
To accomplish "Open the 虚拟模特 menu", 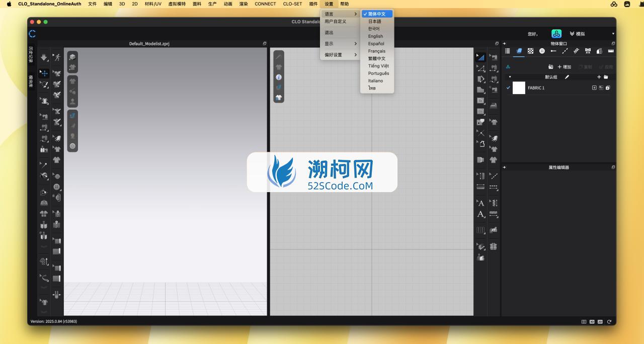I will pos(177,4).
